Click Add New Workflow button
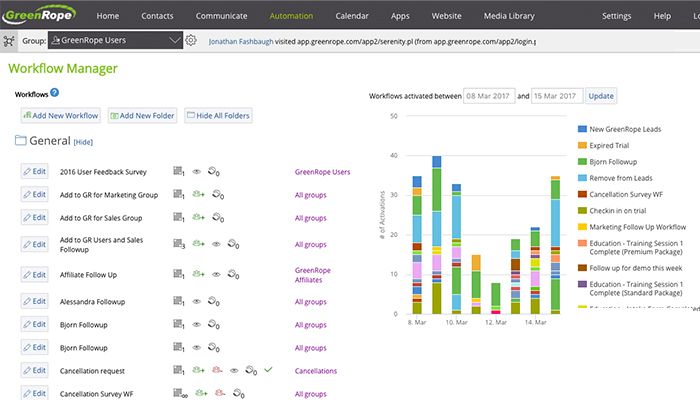700x400 pixels. coord(59,116)
